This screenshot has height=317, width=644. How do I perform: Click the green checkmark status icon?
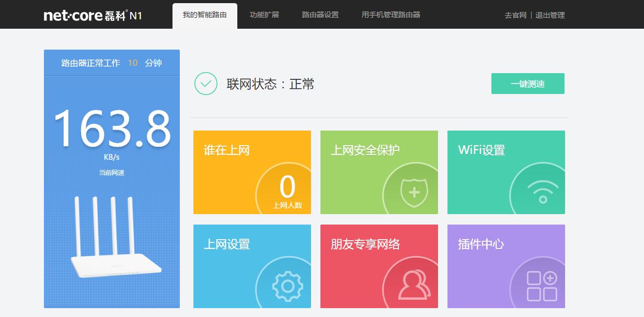click(206, 84)
